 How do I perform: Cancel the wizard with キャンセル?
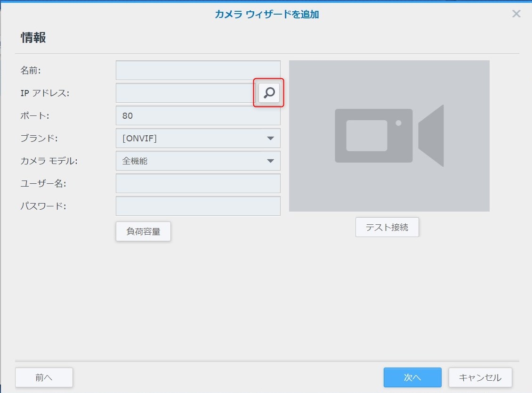tap(480, 377)
